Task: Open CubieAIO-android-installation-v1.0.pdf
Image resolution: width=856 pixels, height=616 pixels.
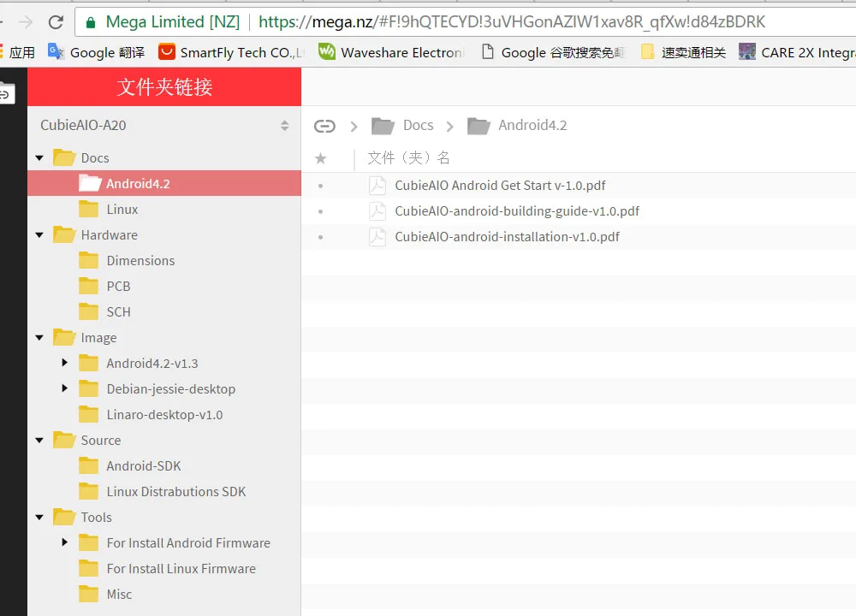Action: click(x=507, y=237)
